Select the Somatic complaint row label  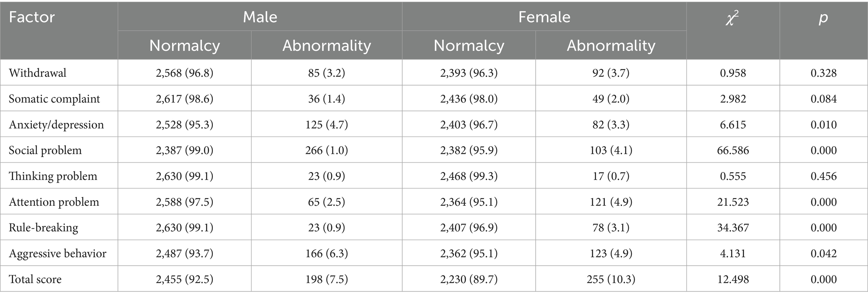click(54, 99)
